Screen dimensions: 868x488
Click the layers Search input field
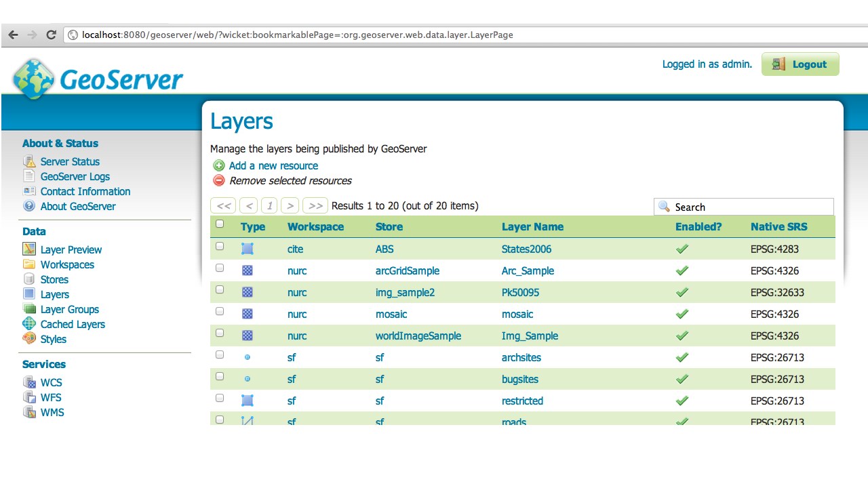tap(744, 207)
